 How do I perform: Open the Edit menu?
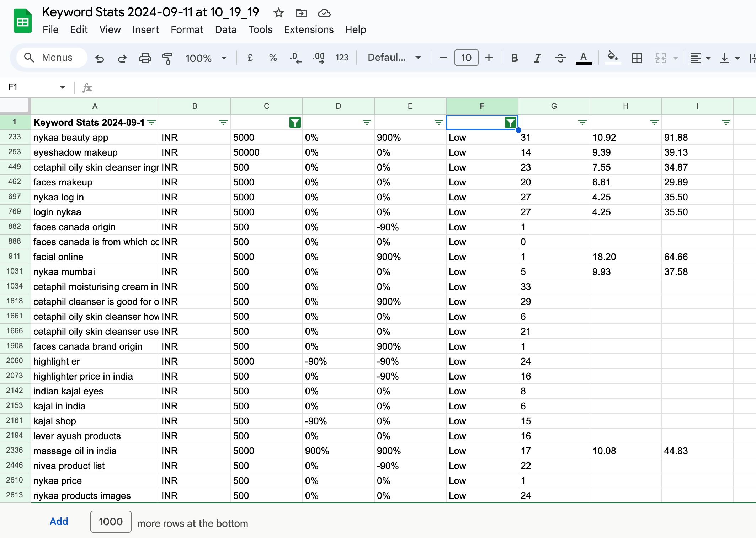pos(79,29)
